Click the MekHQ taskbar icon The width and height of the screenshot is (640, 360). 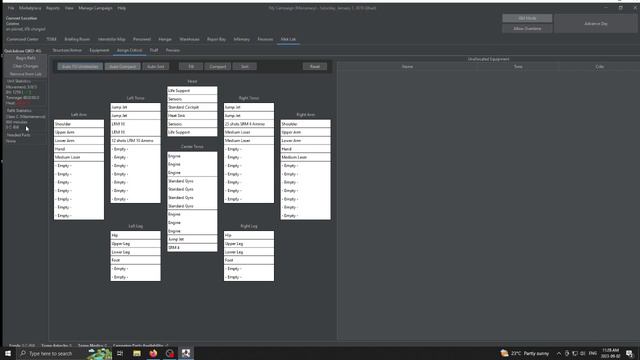pyautogui.click(x=186, y=353)
